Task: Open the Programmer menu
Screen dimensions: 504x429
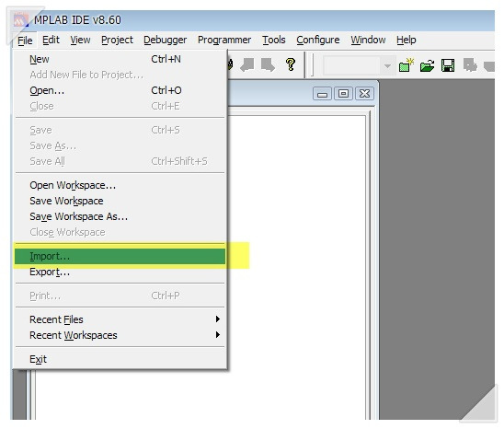Action: pos(224,40)
